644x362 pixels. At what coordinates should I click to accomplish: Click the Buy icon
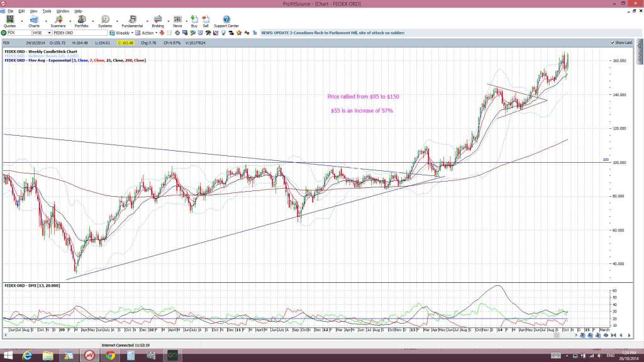[x=194, y=21]
